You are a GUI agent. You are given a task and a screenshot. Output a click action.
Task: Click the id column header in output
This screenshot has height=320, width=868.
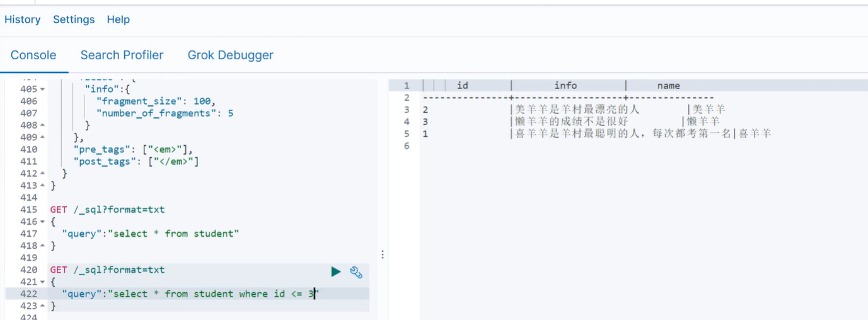point(463,85)
